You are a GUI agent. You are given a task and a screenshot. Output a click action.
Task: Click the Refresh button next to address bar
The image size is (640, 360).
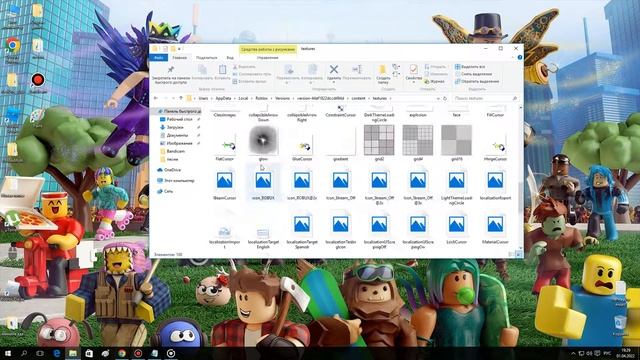point(445,98)
